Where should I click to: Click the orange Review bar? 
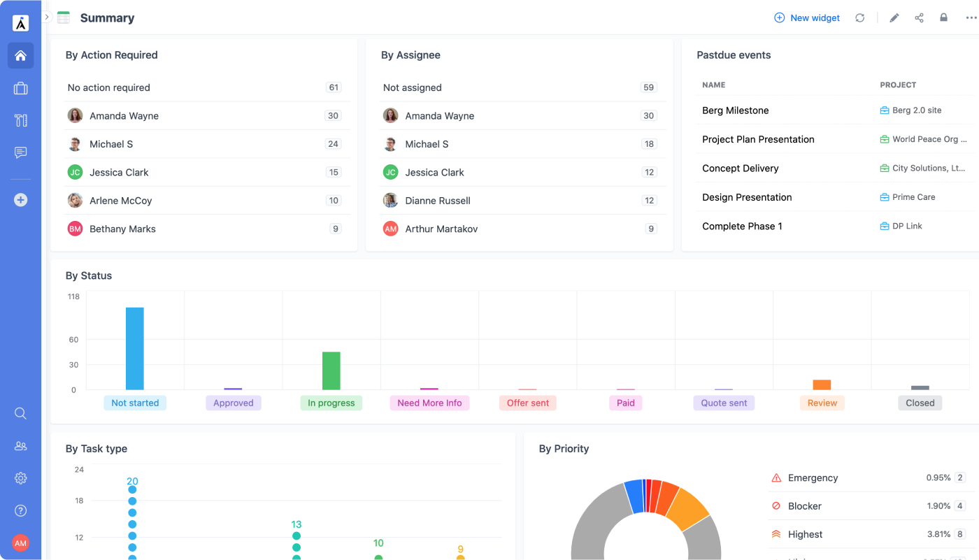pos(822,385)
